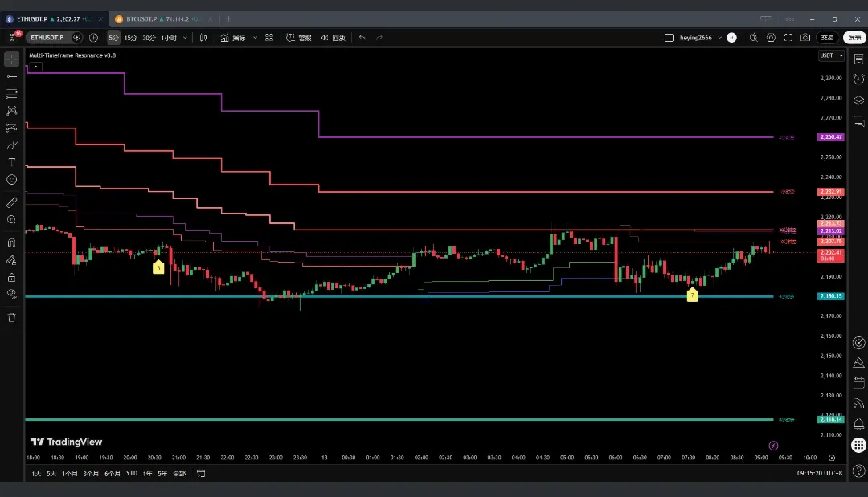
Task: Redo the chart action
Action: tap(379, 38)
